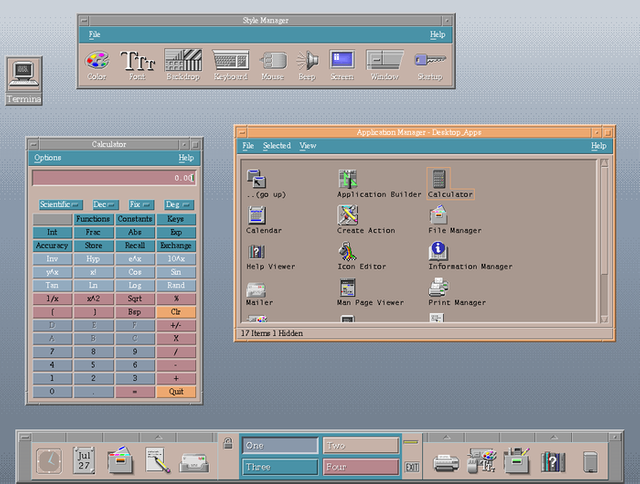Select File Manager icon in Application Manager
This screenshot has width=640, height=484.
[x=439, y=215]
